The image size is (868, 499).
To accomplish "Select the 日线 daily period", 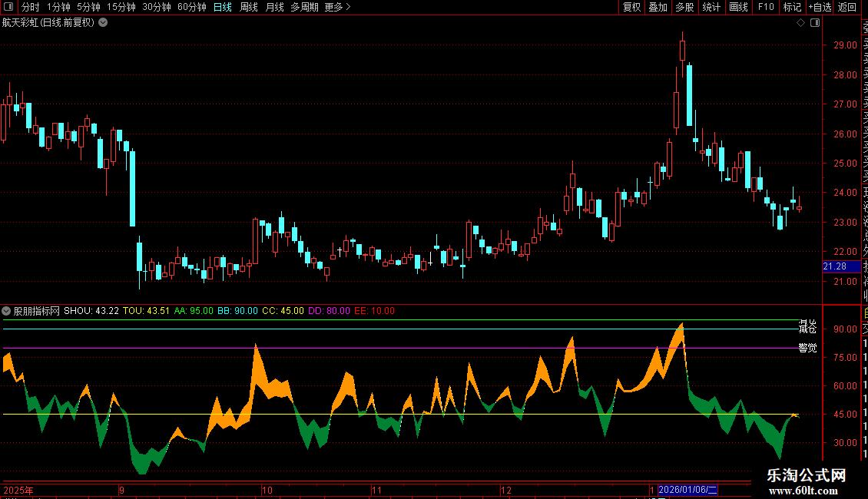I will click(x=223, y=7).
